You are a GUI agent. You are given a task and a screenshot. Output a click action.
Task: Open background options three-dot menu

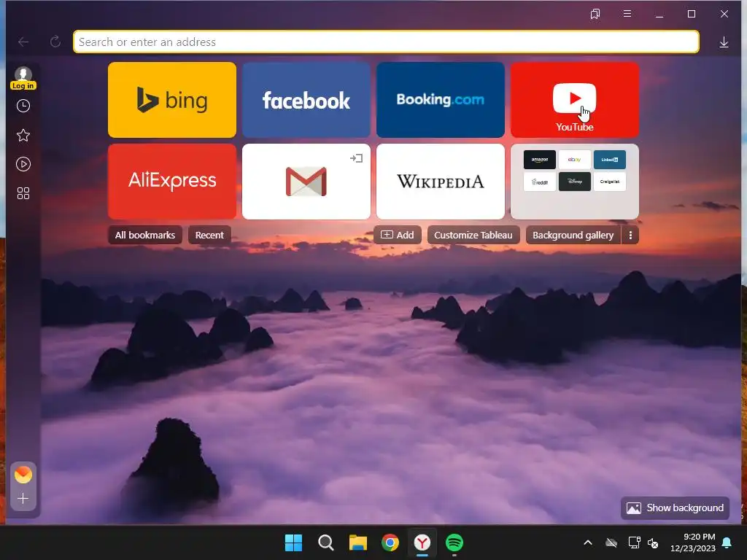coord(630,235)
